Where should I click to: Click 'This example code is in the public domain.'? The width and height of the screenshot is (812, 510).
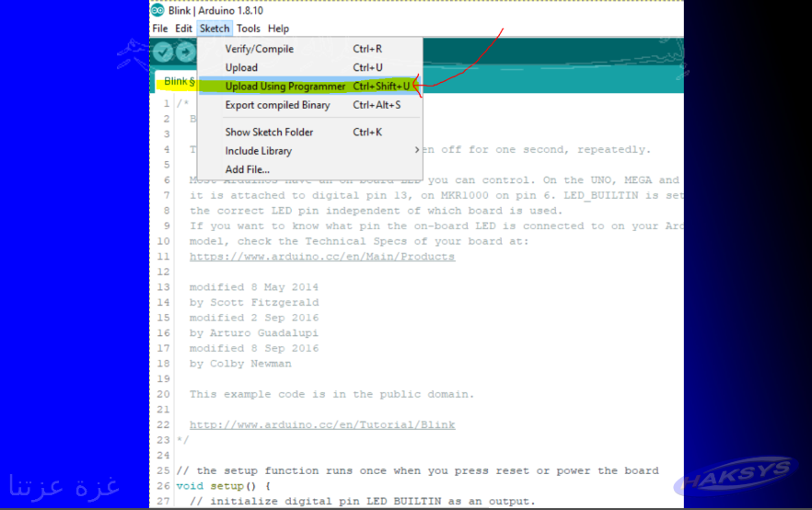pos(331,394)
